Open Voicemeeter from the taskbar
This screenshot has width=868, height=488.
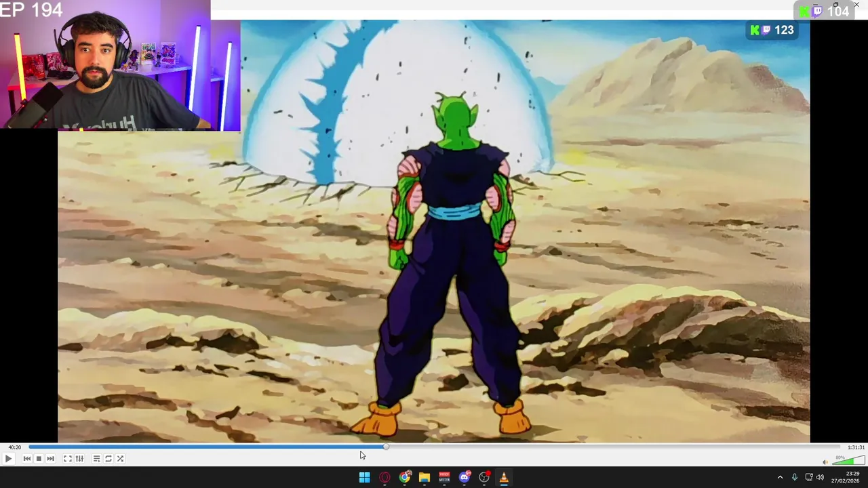click(444, 477)
